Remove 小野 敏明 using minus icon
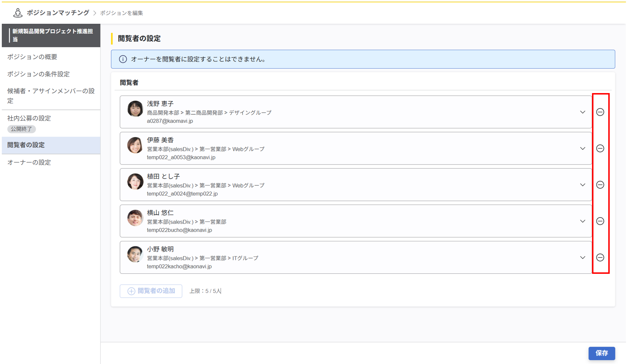The height and width of the screenshot is (364, 627). (600, 258)
